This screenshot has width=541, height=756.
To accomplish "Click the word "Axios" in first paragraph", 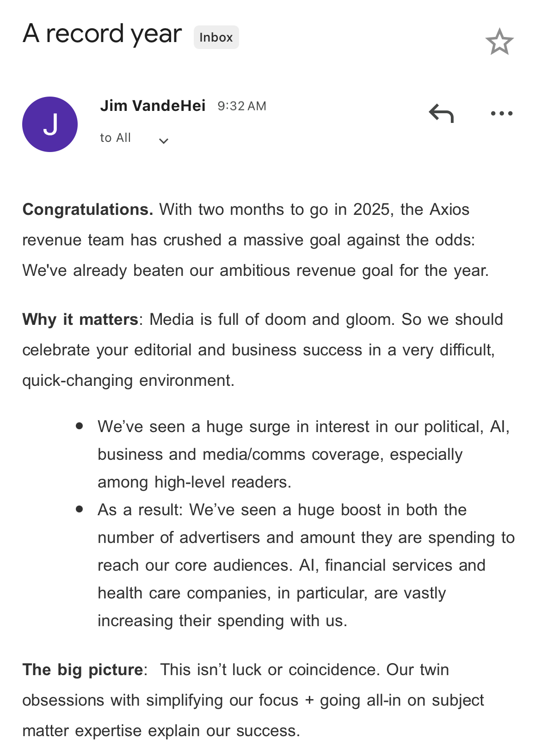I will point(449,210).
